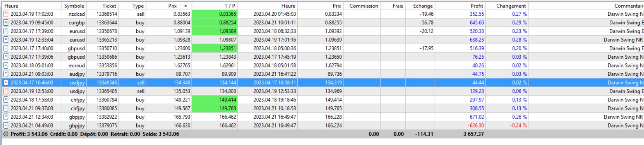Click the order icon for ticket 13380085
The image size is (644, 145).
click(6, 108)
